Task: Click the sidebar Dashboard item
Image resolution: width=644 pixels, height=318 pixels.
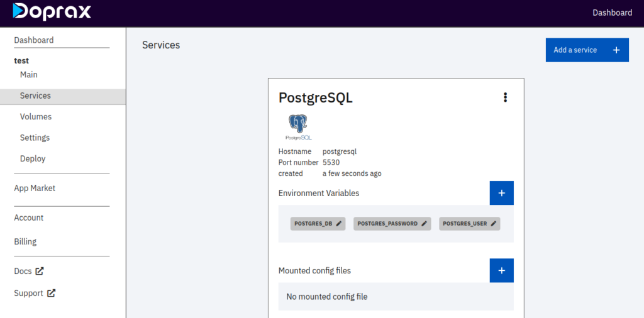Action: click(34, 40)
